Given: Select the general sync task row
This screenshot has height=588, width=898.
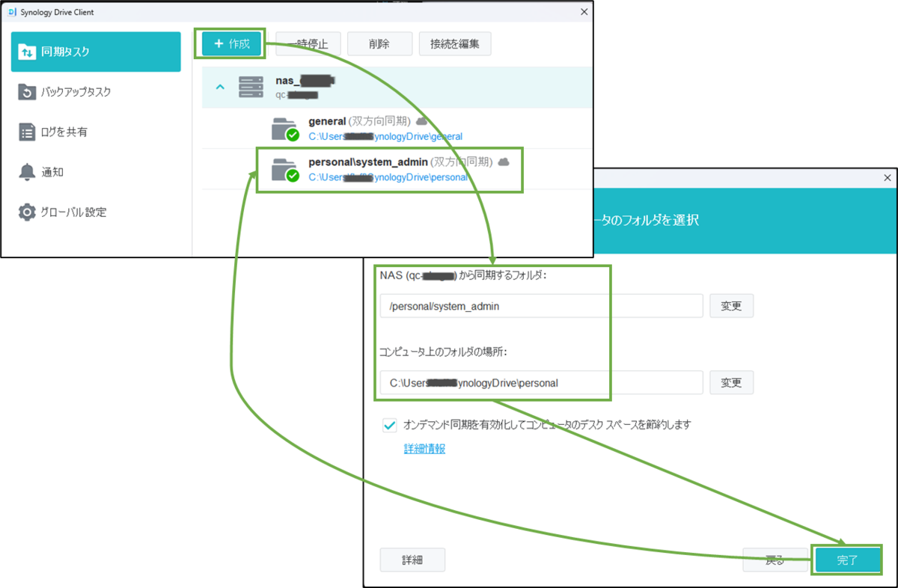Looking at the screenshot, I should [397, 128].
